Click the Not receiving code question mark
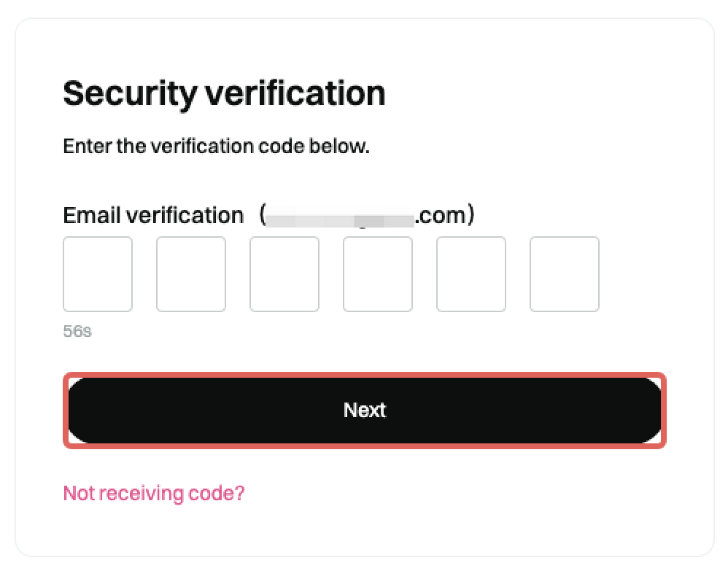Screen dimensions: 728x579 tap(239, 493)
